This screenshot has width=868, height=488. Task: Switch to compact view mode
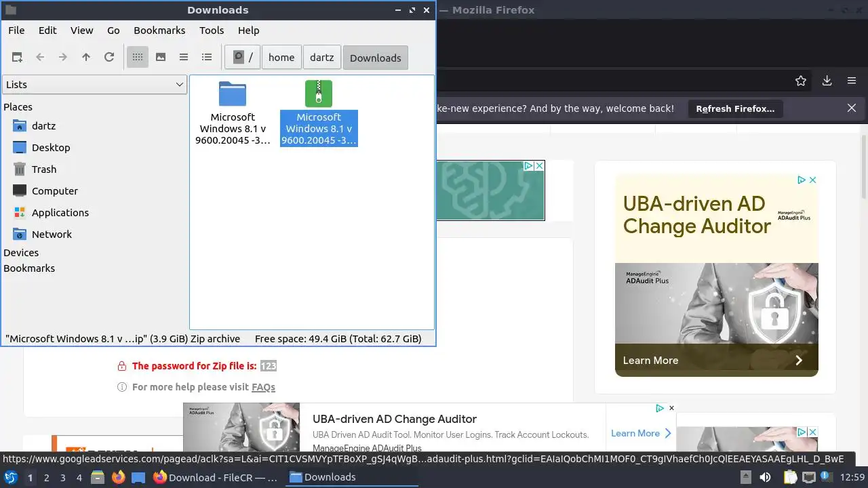pyautogui.click(x=184, y=58)
